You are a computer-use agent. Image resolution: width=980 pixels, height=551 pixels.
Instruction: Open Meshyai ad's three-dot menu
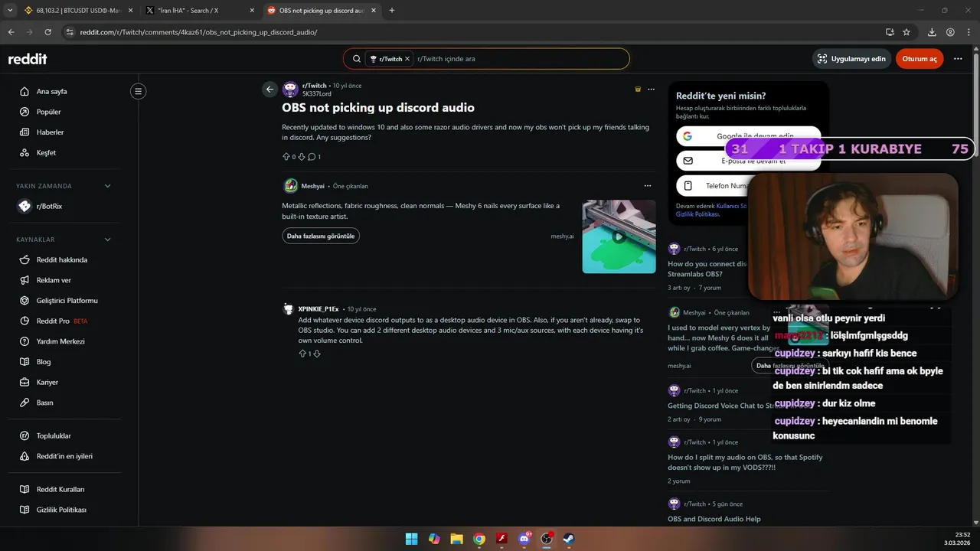coord(648,186)
